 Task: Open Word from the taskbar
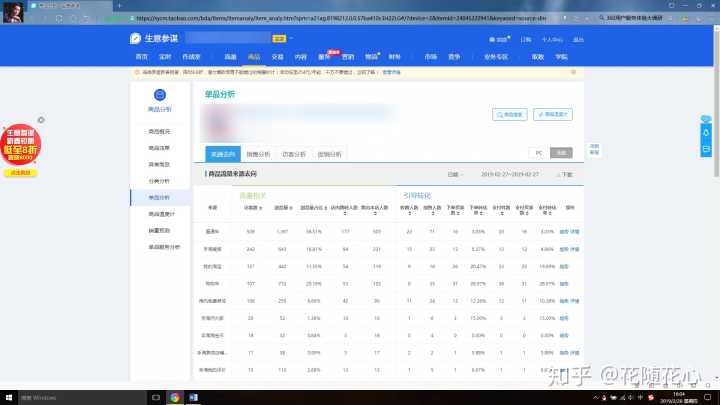[x=193, y=397]
